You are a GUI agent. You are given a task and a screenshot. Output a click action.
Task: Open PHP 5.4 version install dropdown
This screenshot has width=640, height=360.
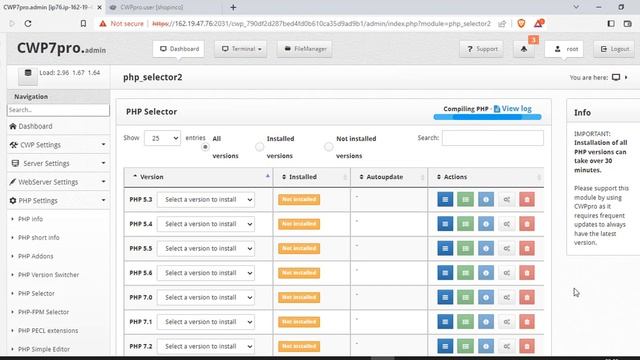(x=206, y=224)
